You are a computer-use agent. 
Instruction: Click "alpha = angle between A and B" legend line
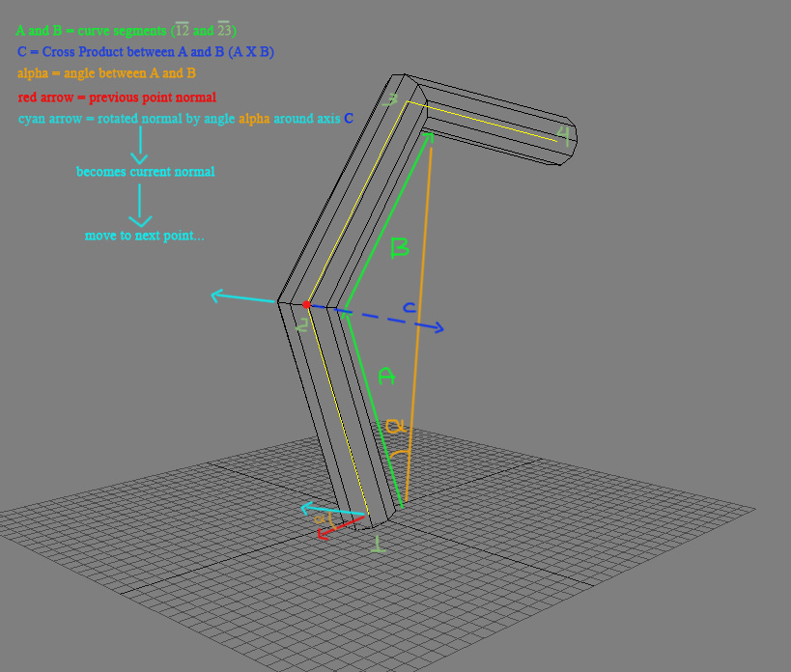106,73
